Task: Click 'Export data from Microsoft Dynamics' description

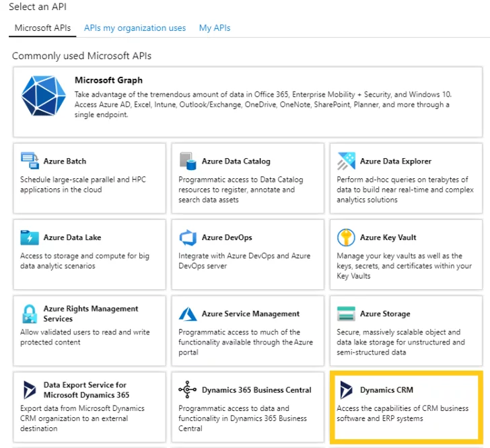Action: point(82,418)
